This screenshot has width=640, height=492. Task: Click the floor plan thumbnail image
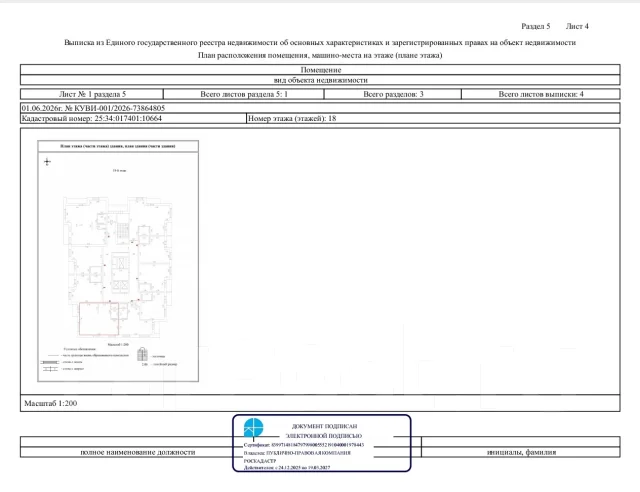[118, 261]
